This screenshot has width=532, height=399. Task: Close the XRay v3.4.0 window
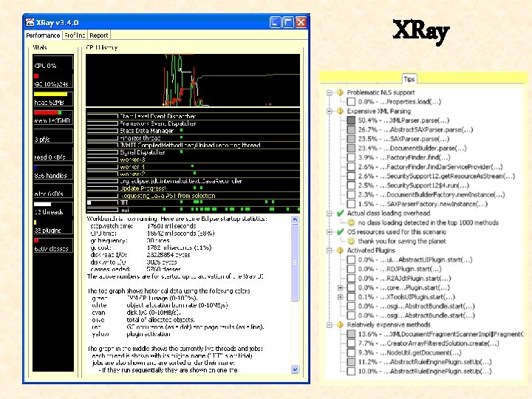click(301, 22)
